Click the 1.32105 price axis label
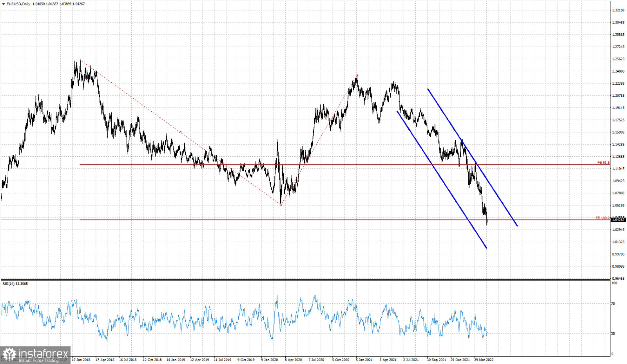The width and height of the screenshot is (627, 364). [x=618, y=10]
